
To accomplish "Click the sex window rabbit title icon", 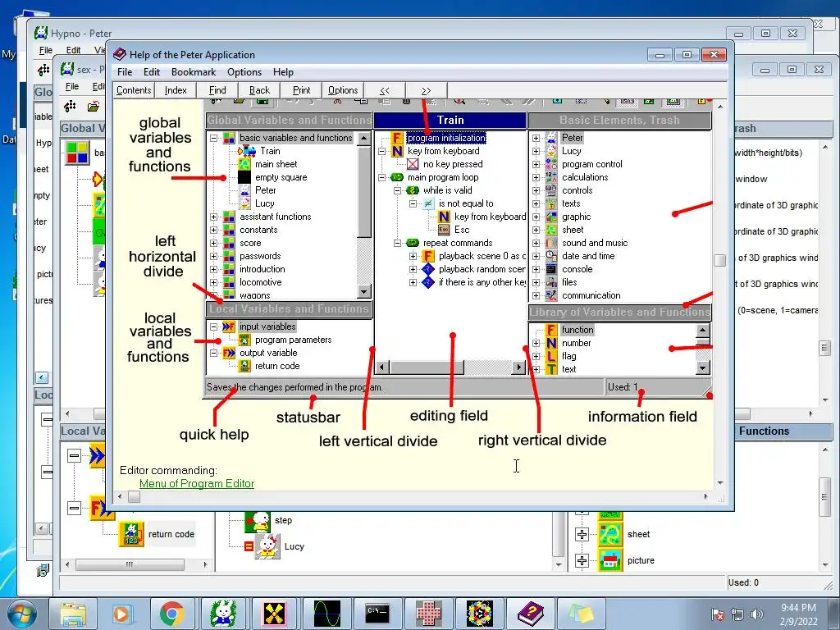I will tap(67, 69).
